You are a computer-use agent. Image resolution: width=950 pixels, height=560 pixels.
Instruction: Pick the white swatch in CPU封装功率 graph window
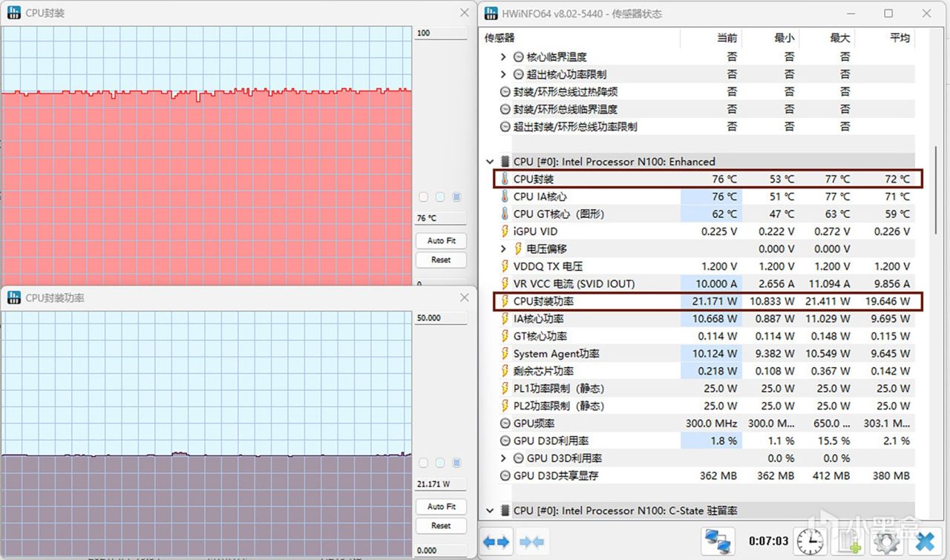(x=424, y=463)
